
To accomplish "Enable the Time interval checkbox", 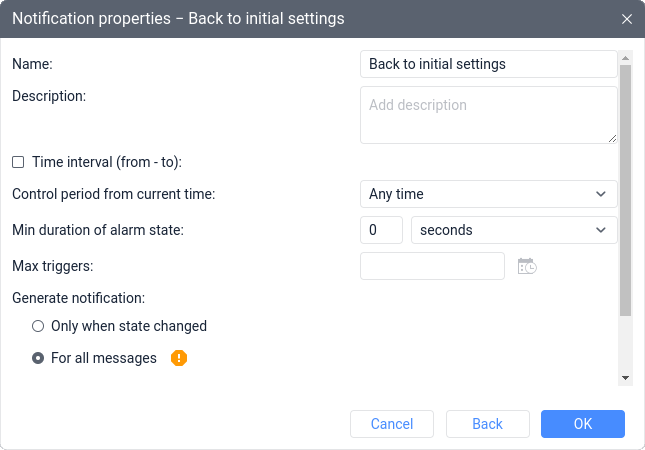I will click(x=18, y=162).
